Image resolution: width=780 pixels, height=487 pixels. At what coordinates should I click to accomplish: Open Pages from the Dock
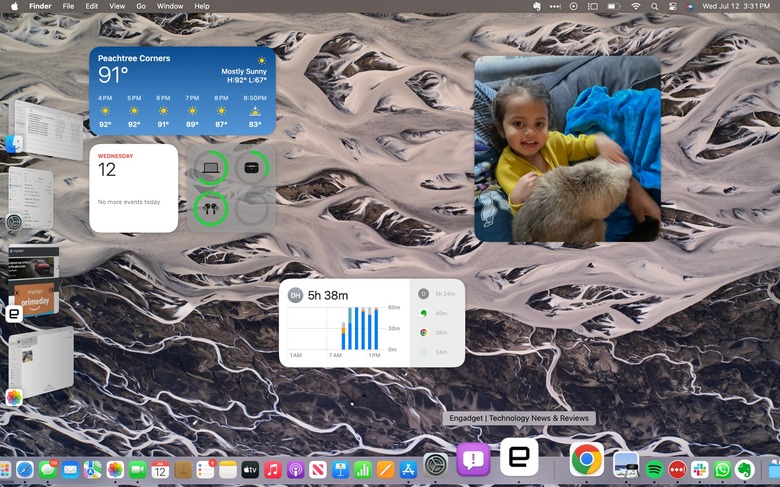tap(386, 470)
